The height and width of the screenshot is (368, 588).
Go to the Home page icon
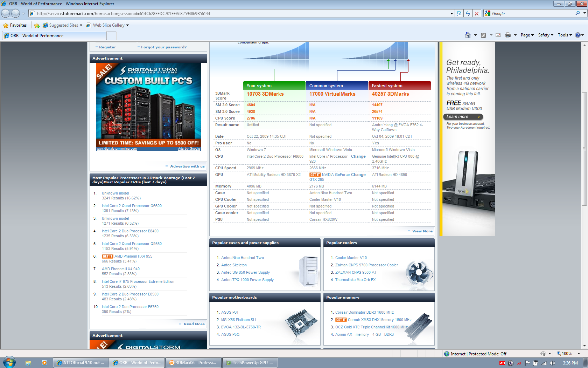point(468,35)
